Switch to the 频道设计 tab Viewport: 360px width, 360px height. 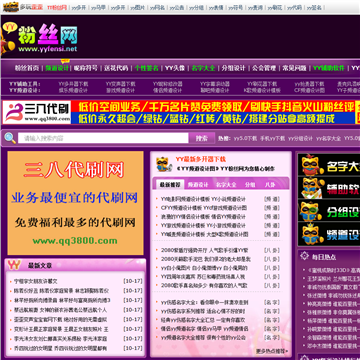point(198,185)
